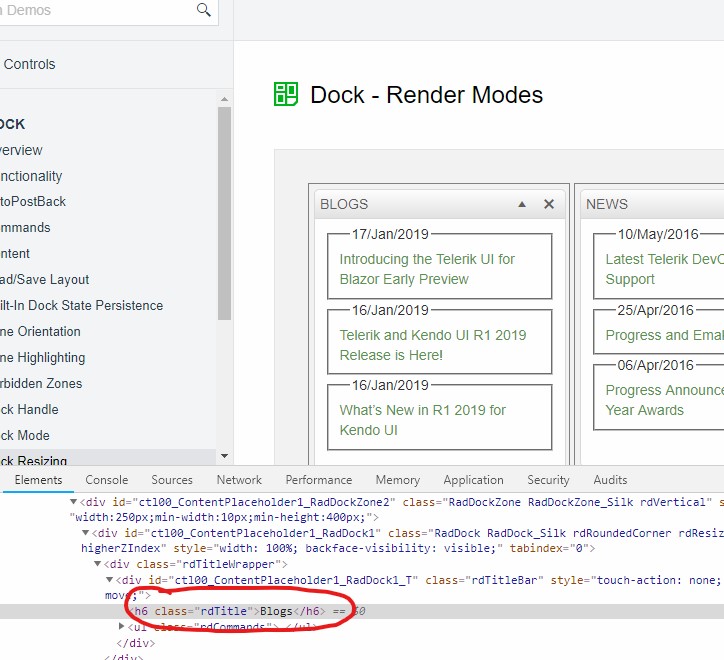The height and width of the screenshot is (660, 724).
Task: Collapse the Blogs dock panel
Action: pos(522,204)
